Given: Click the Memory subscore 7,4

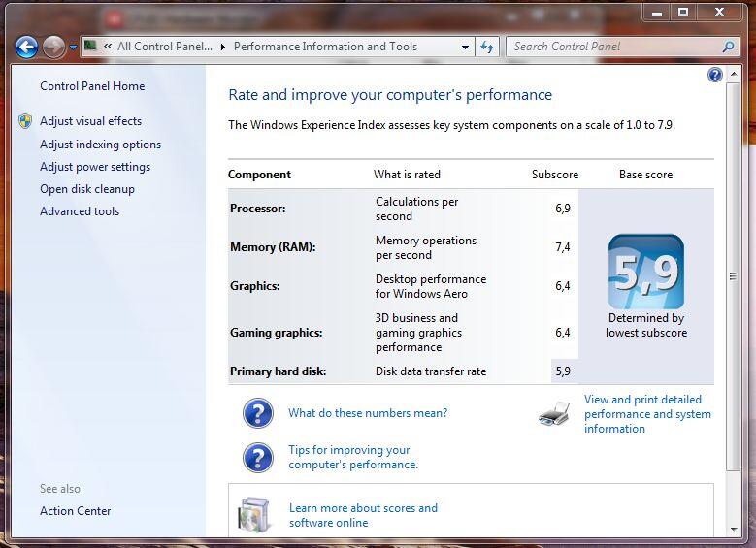Looking at the screenshot, I should click(563, 247).
